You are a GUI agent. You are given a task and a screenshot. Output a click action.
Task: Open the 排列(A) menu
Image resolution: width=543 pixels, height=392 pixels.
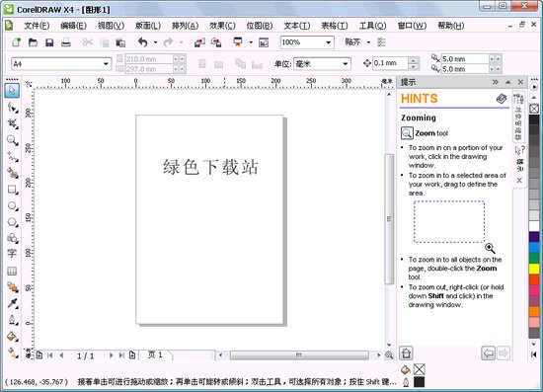click(x=186, y=26)
